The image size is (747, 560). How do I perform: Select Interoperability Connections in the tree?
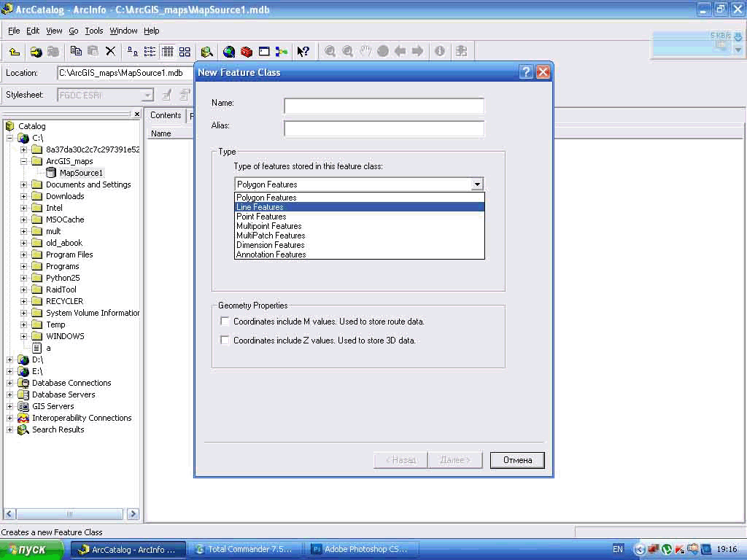tap(82, 418)
